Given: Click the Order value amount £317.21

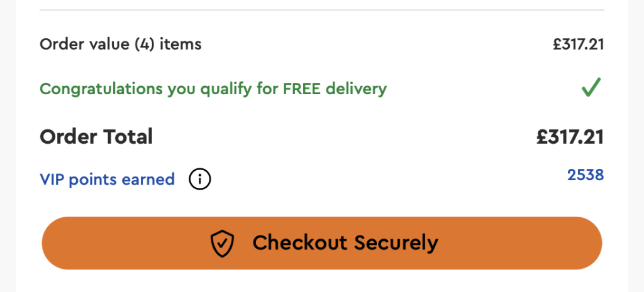Looking at the screenshot, I should 578,45.
